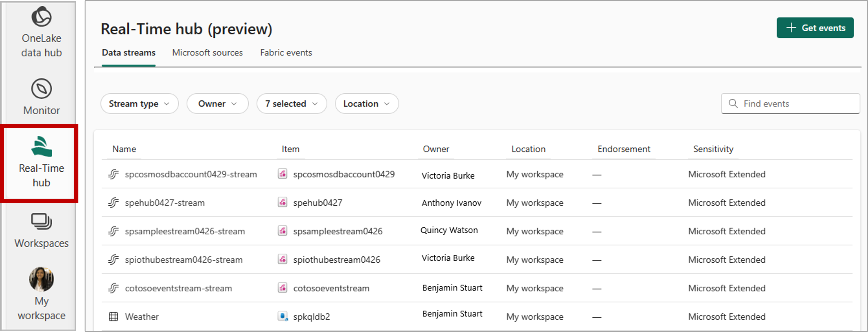
Task: Click the KQL database icon next to spkqldb2
Action: (282, 316)
